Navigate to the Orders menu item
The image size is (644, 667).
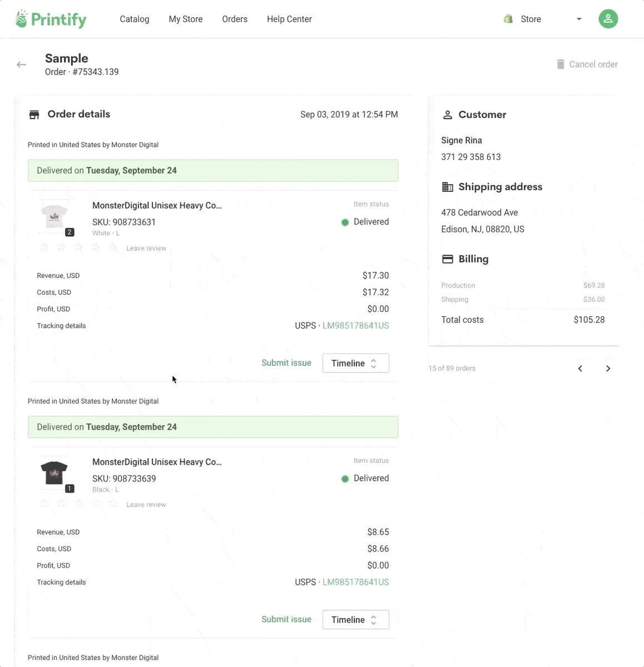point(234,19)
